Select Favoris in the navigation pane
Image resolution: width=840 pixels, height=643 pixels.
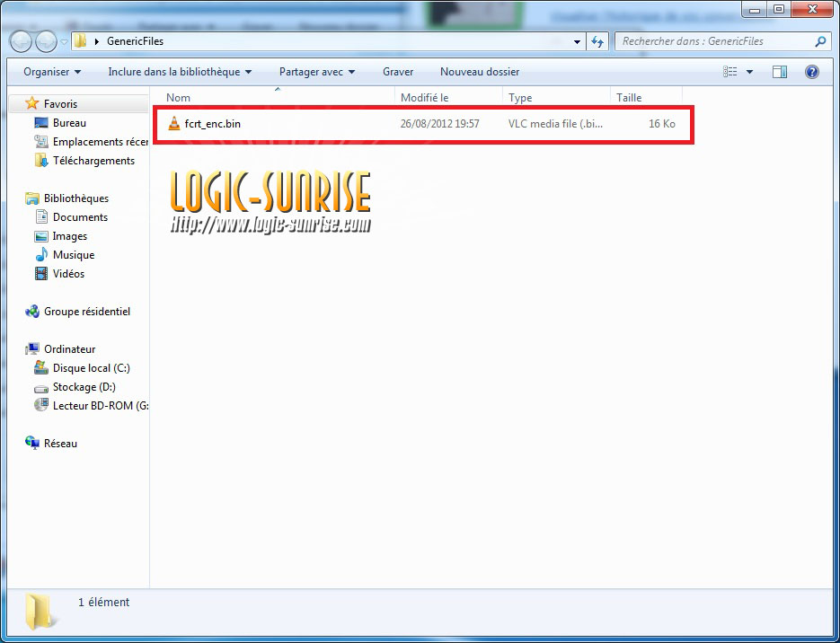click(60, 104)
